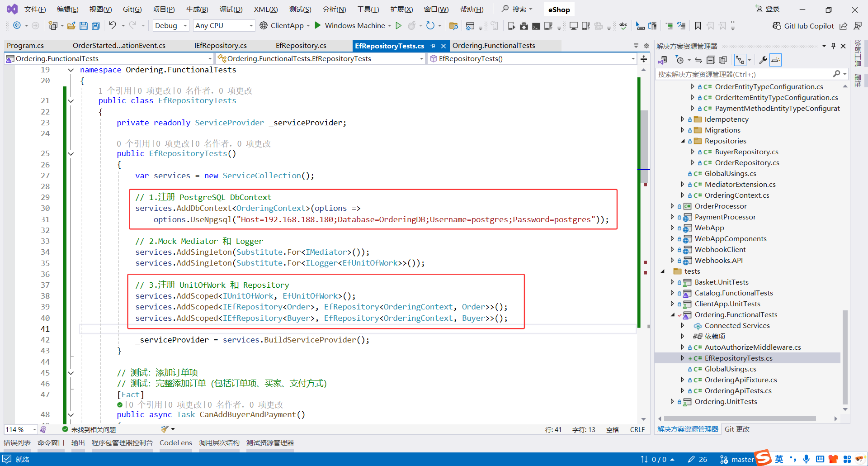Click the pending changes filter clock icon
This screenshot has width=868, height=466.
(x=679, y=60)
